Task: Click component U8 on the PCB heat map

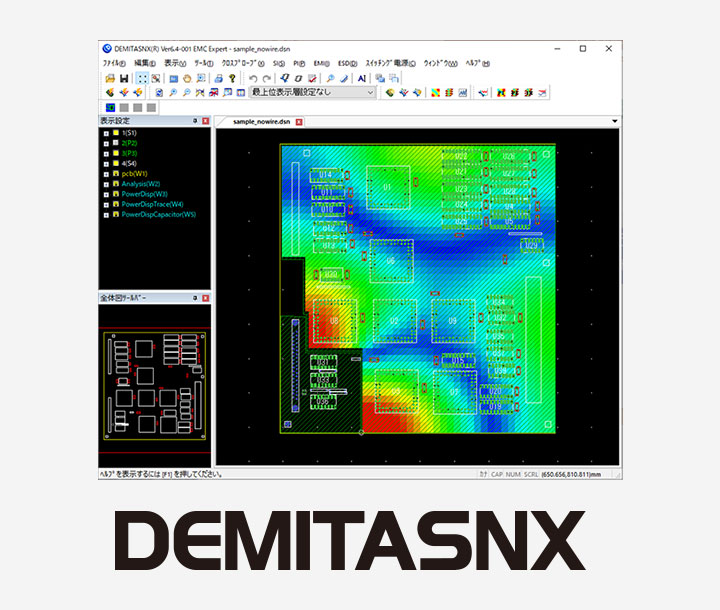Action: pyautogui.click(x=334, y=321)
